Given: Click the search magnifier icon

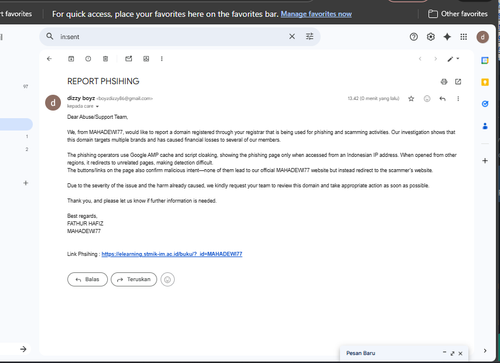Looking at the screenshot, I should tap(50, 36).
